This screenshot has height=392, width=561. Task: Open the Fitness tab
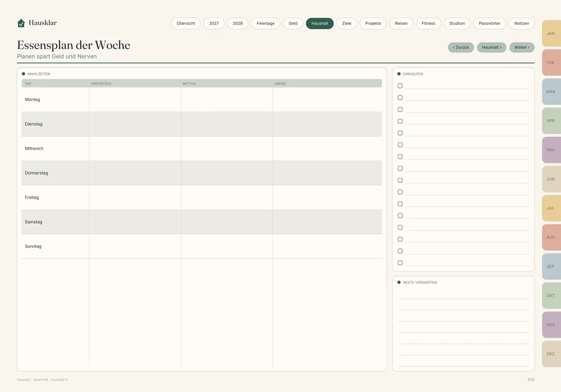pos(428,23)
